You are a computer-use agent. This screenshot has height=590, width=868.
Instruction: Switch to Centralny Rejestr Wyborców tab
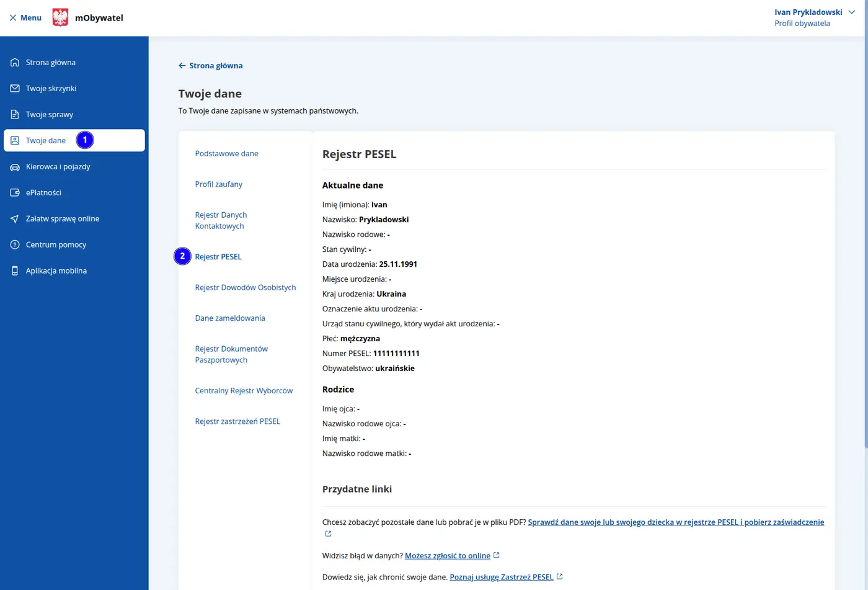244,391
